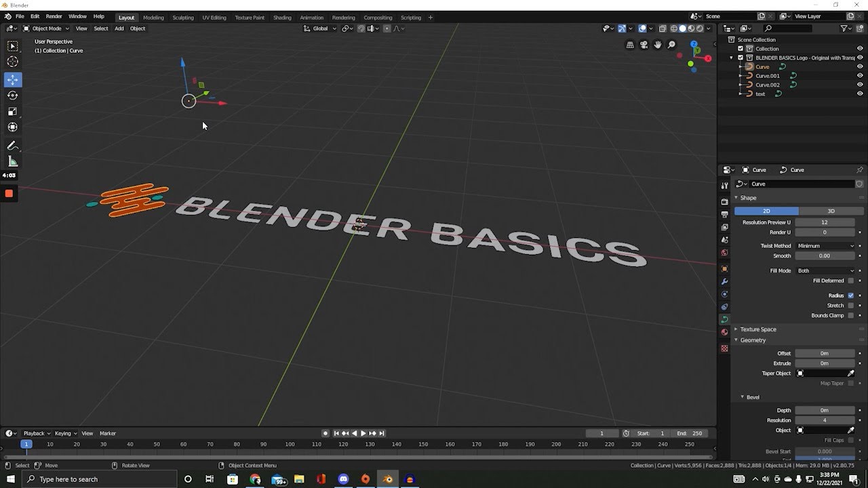Enable the Fill Deformed checkbox
The image size is (868, 488).
pos(851,281)
